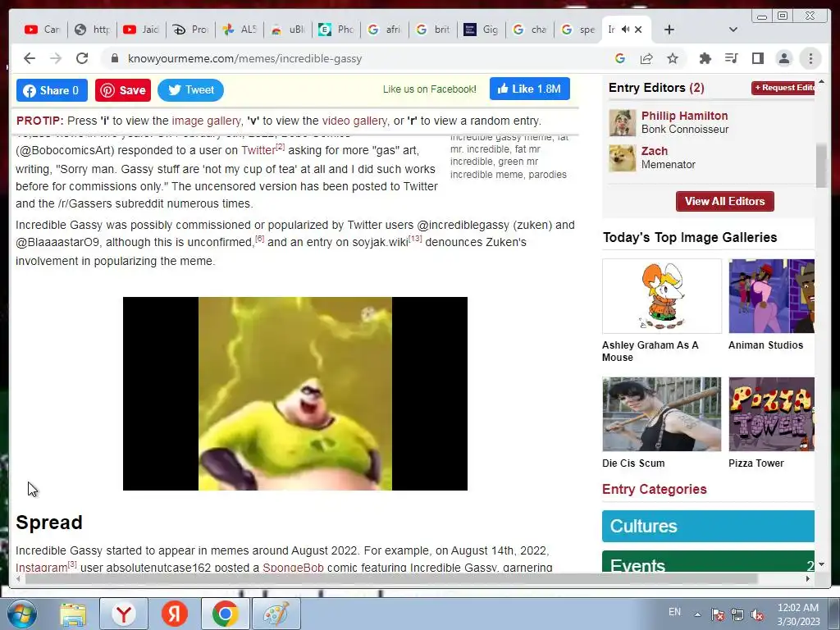Show hidden system tray icons
Screen dimensions: 840x630
click(697, 614)
